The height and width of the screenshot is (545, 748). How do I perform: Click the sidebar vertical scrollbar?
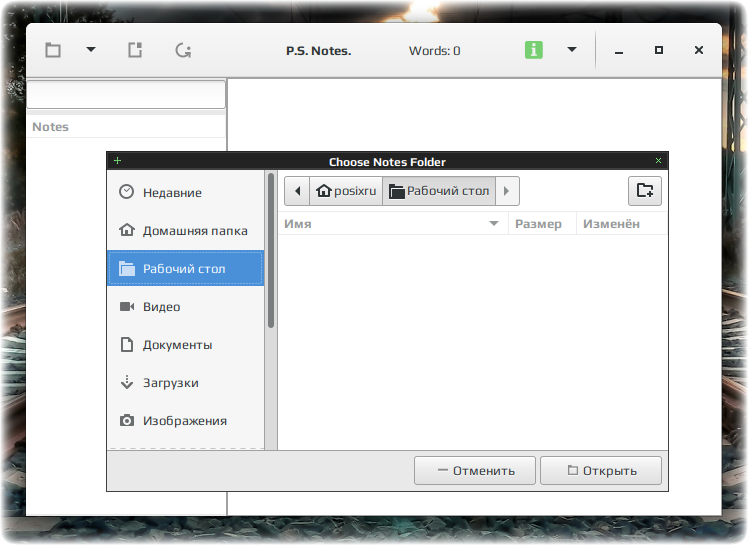271,250
